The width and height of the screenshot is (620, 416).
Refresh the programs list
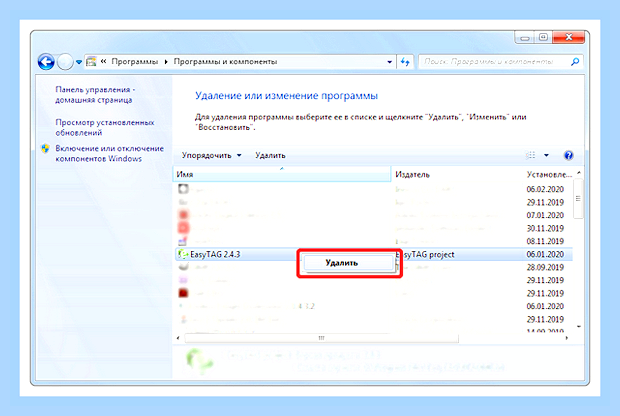click(405, 62)
